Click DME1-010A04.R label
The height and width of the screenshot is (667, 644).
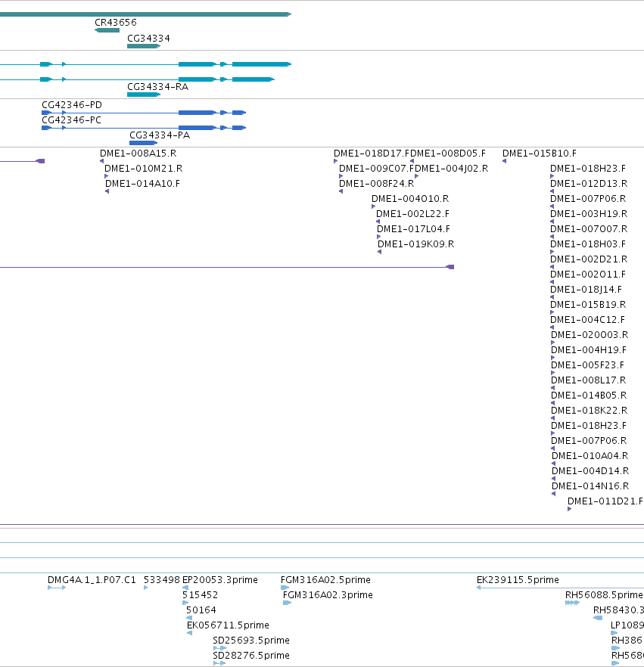[x=590, y=455]
